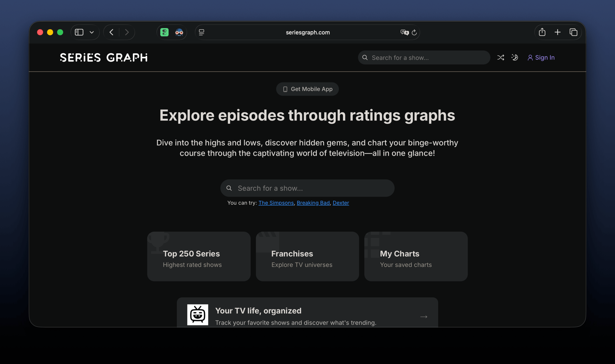Screen dimensions: 615x364
Task: Toggle Safari sidebar icon
Action: tap(79, 32)
